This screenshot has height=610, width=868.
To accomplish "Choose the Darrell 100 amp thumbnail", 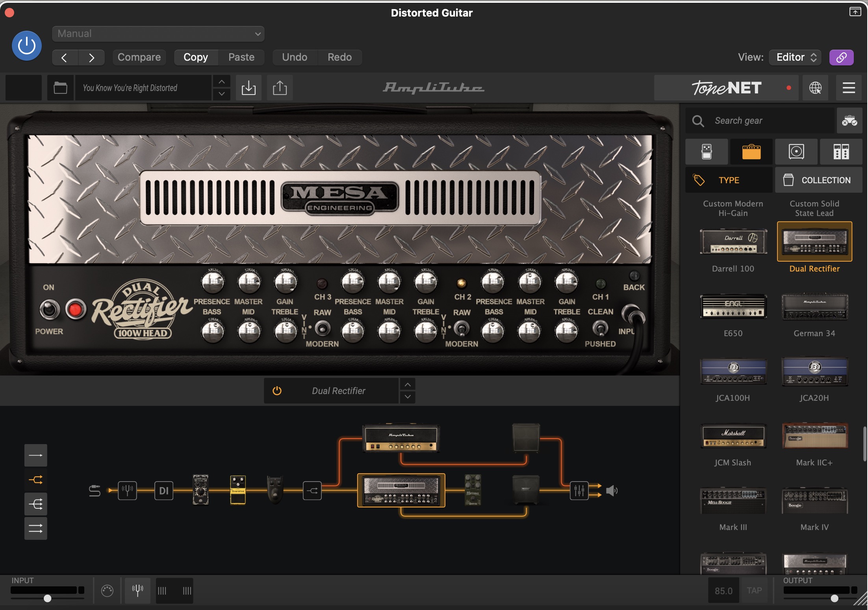I will pyautogui.click(x=733, y=242).
